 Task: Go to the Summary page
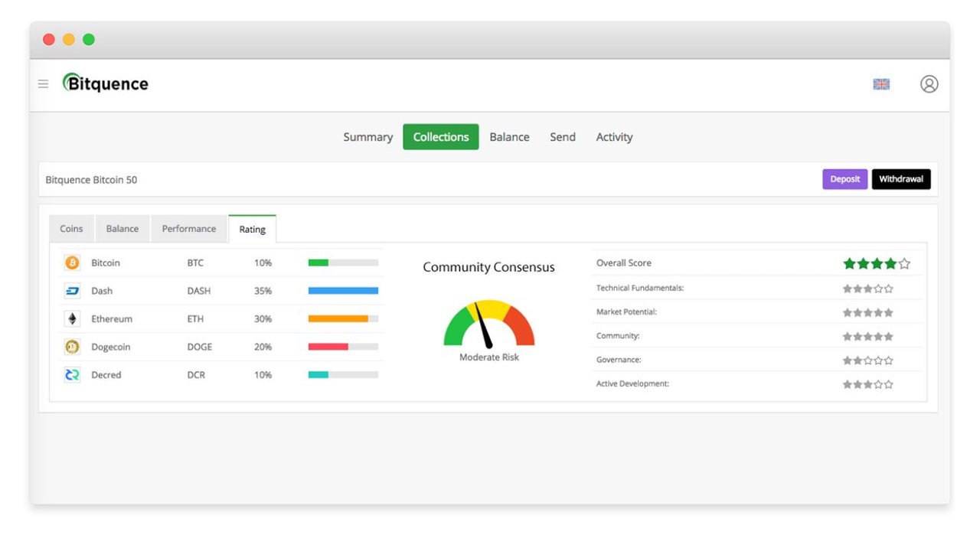coord(368,137)
